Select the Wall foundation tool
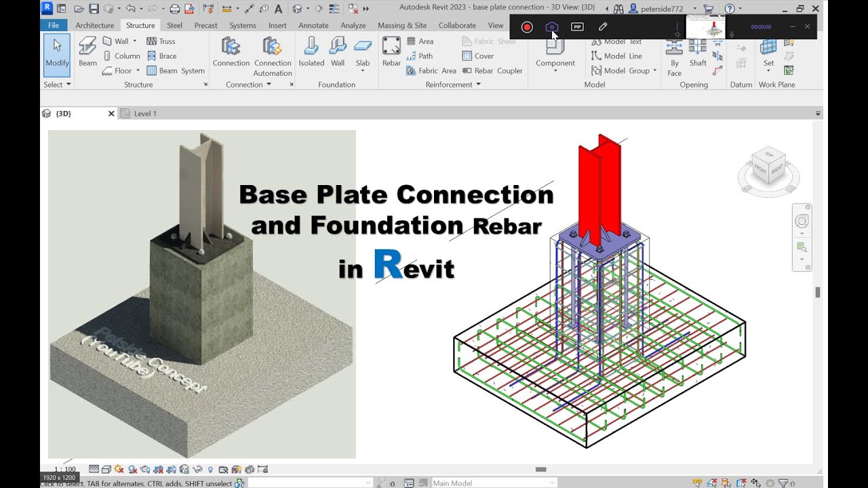868x488 pixels. pos(338,52)
